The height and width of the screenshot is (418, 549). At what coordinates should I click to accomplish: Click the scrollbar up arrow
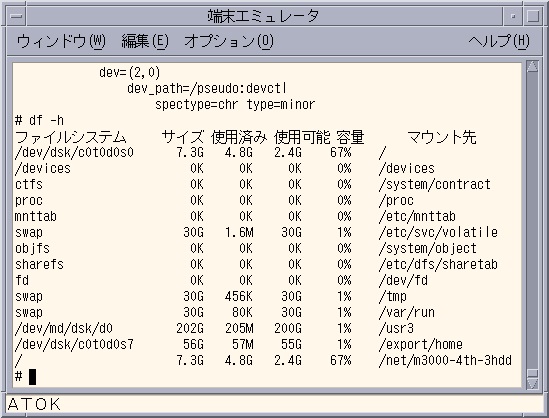click(532, 67)
